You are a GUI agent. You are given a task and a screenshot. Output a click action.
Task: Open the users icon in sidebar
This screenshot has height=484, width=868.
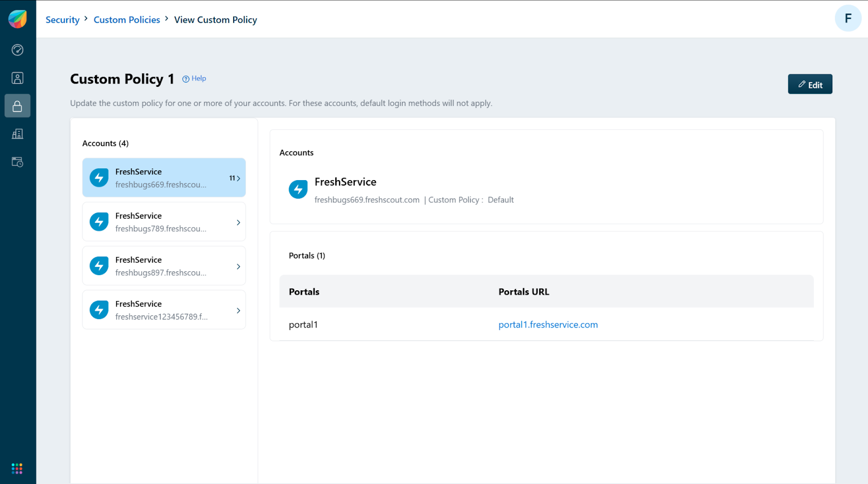[17, 78]
